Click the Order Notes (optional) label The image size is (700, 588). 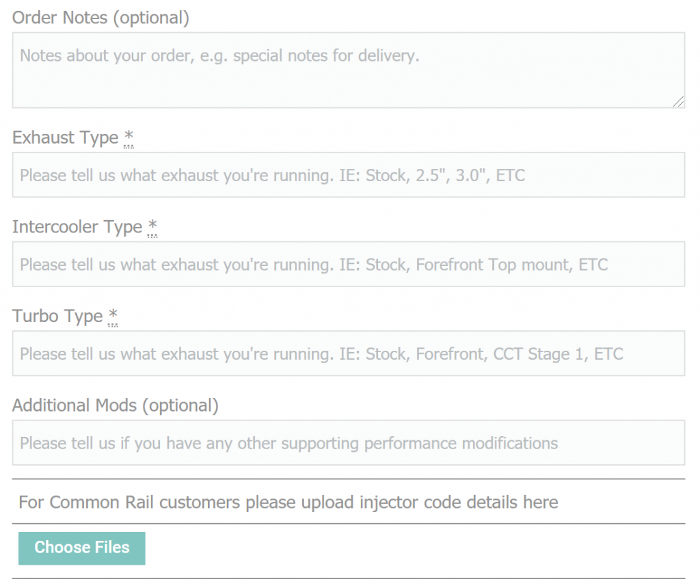(x=101, y=18)
